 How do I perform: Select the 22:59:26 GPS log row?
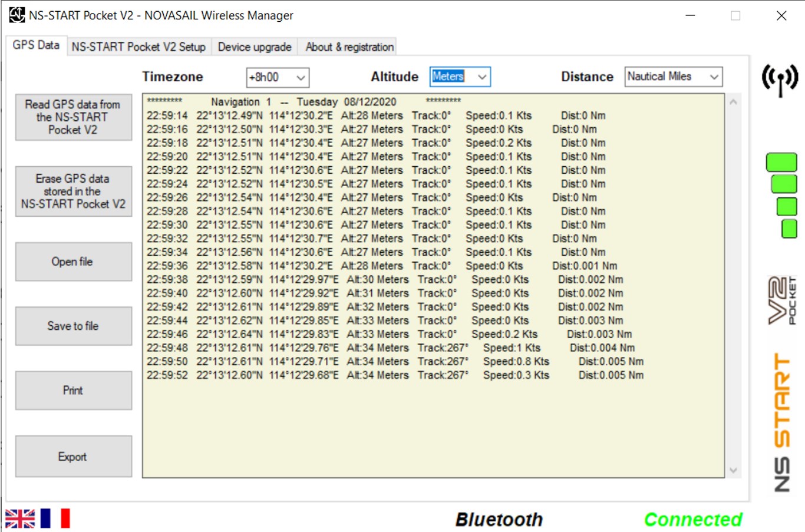pos(372,197)
